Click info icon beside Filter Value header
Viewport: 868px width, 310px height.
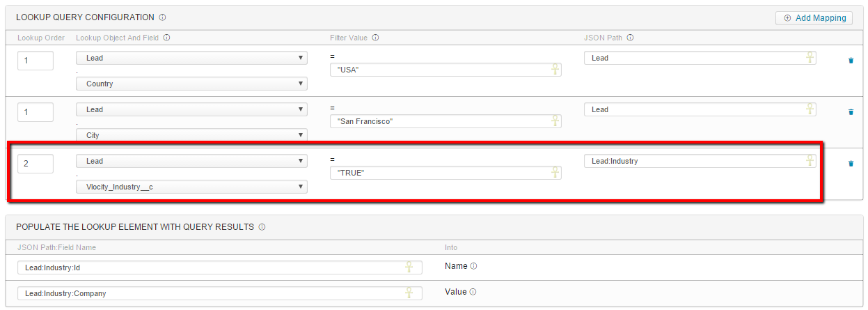(376, 38)
